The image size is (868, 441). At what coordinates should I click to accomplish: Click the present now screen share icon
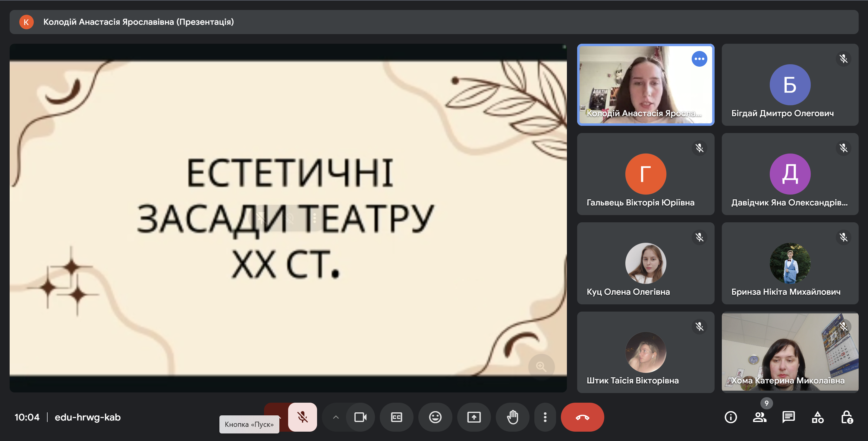point(474,417)
